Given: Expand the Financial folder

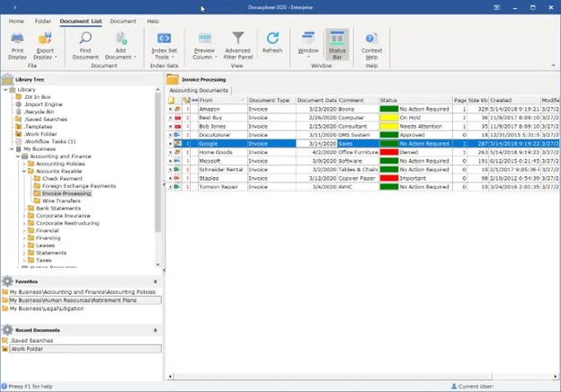Looking at the screenshot, I should click(x=24, y=231).
